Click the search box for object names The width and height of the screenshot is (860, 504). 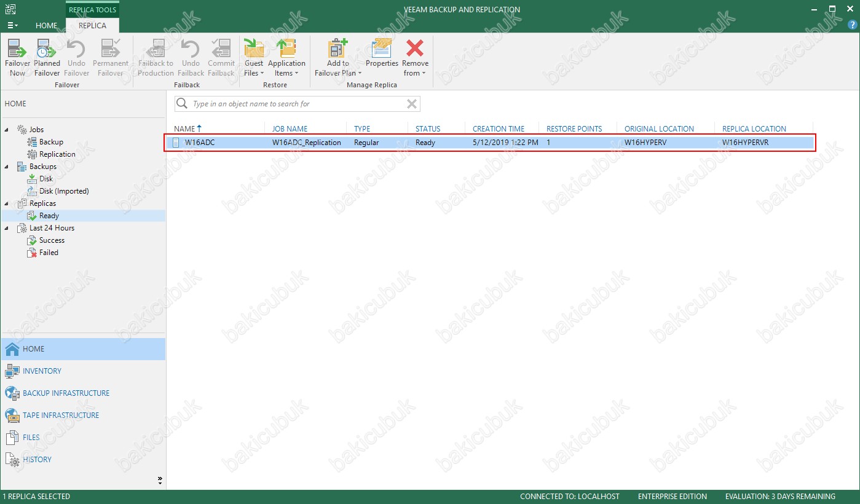(298, 104)
